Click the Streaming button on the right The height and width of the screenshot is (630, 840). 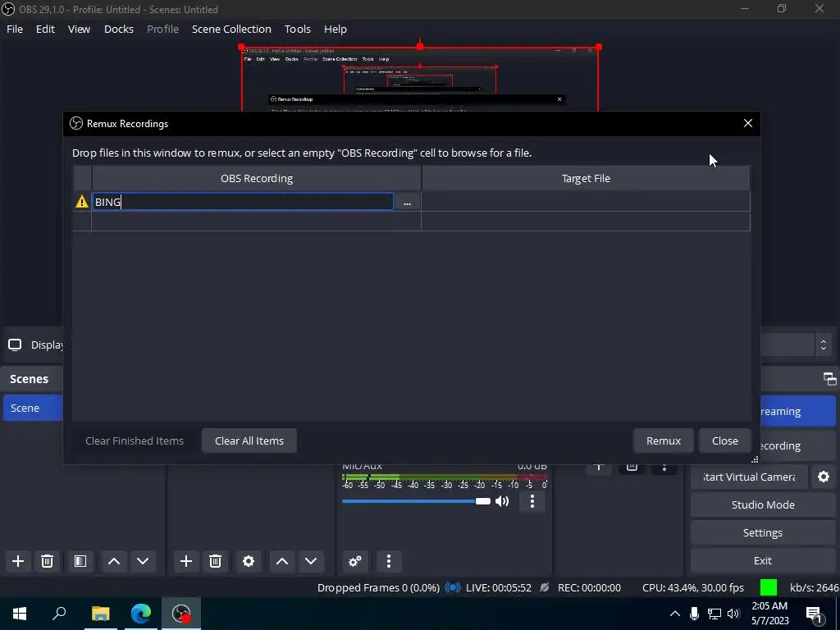pos(798,411)
